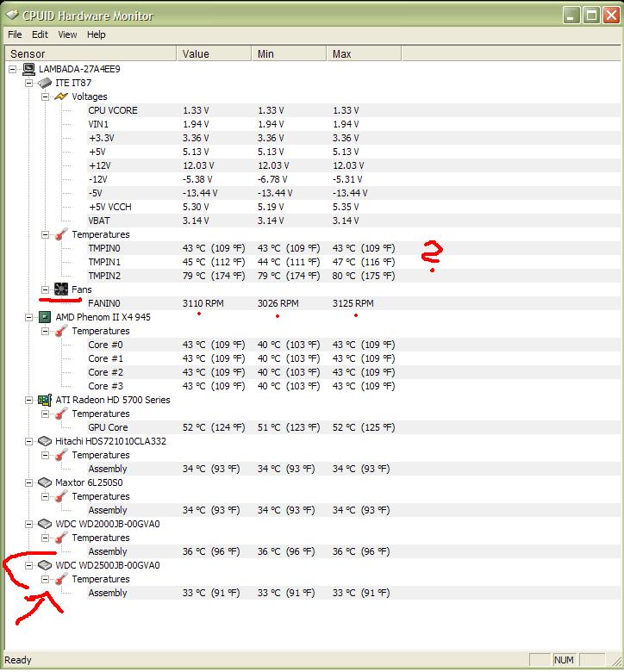The height and width of the screenshot is (672, 624).
Task: Open the File menu
Action: point(15,34)
